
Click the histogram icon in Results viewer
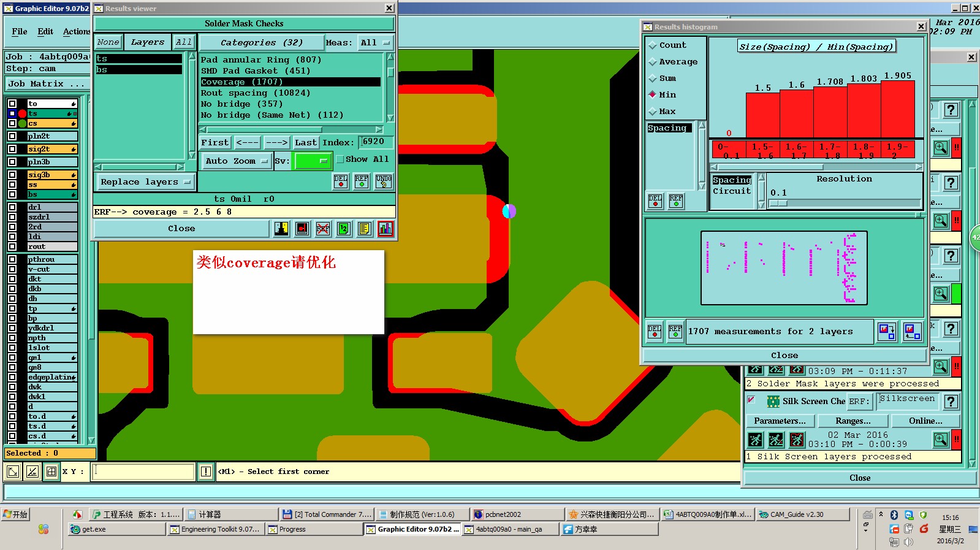coord(386,229)
